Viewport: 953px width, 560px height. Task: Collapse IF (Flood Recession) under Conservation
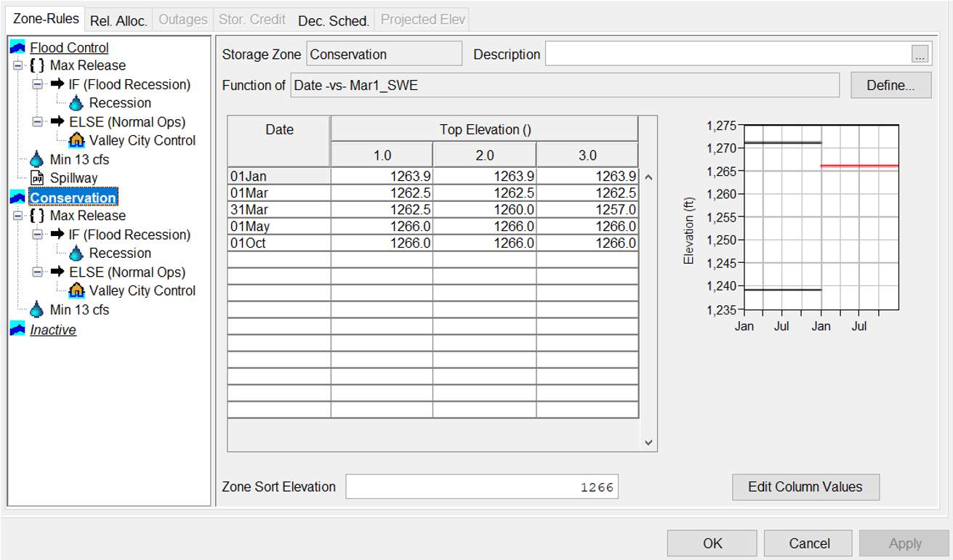click(38, 235)
